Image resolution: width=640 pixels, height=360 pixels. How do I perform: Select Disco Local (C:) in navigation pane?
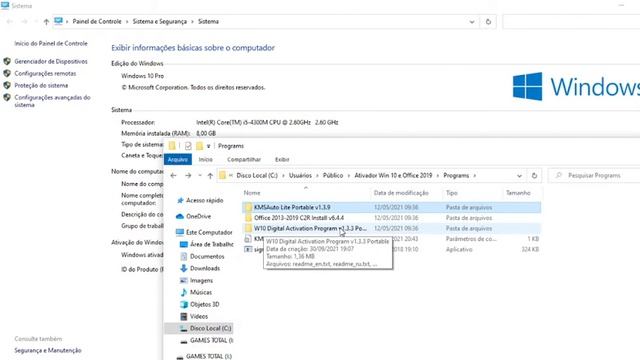pyautogui.click(x=210, y=328)
